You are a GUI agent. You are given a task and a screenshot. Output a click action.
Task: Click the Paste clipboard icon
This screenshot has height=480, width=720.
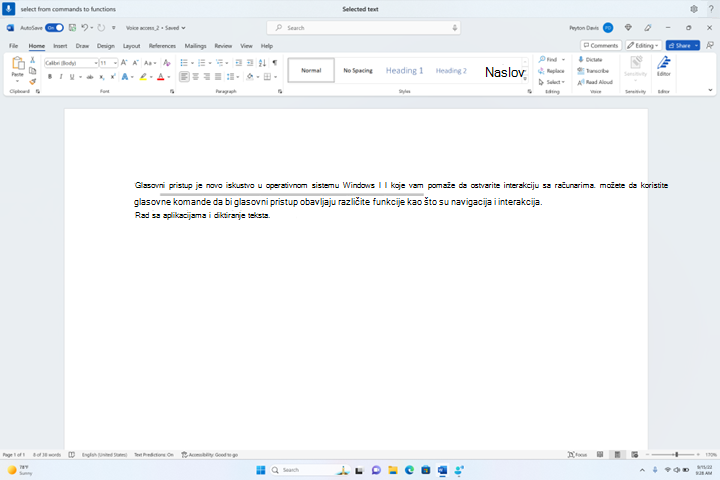coord(18,64)
